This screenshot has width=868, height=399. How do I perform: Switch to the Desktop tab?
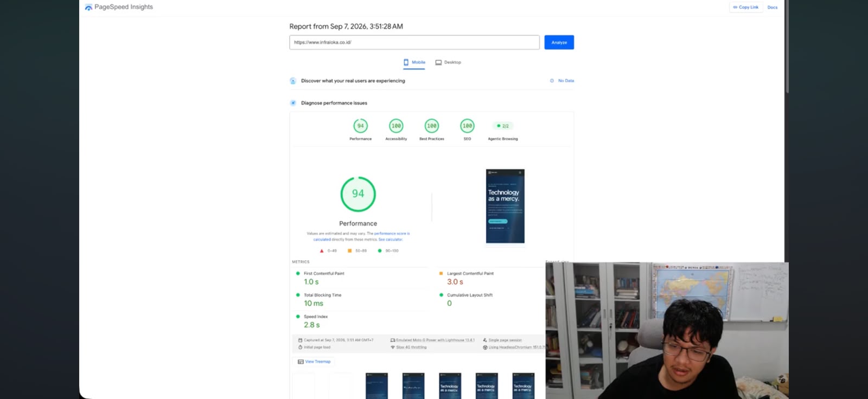(448, 62)
